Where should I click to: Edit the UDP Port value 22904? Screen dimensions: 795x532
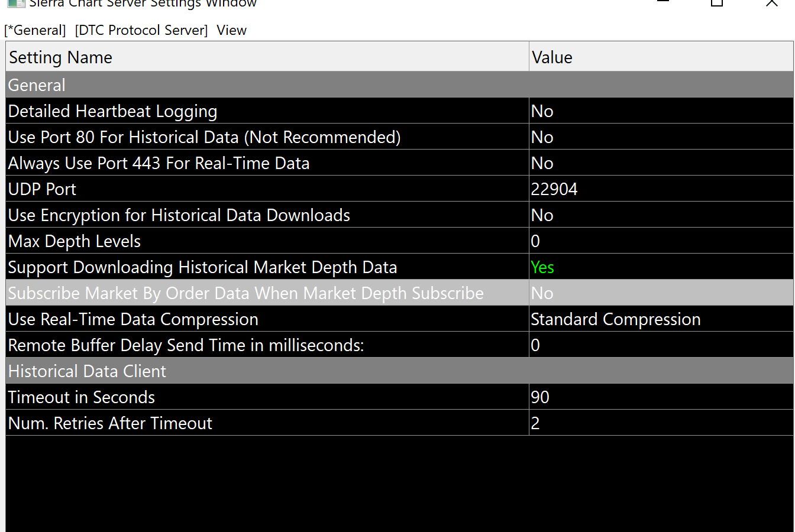554,189
